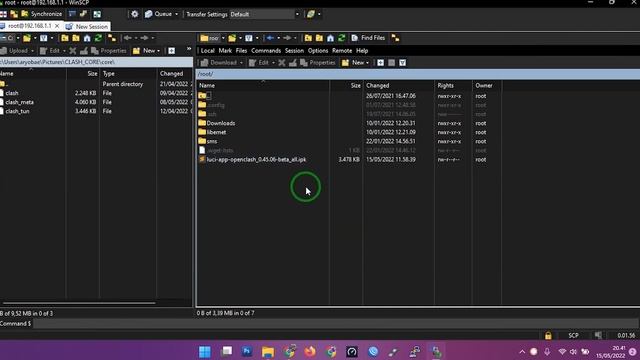Go to local parent directory icon
The height and width of the screenshot is (360, 640).
pyautogui.click(x=65, y=38)
